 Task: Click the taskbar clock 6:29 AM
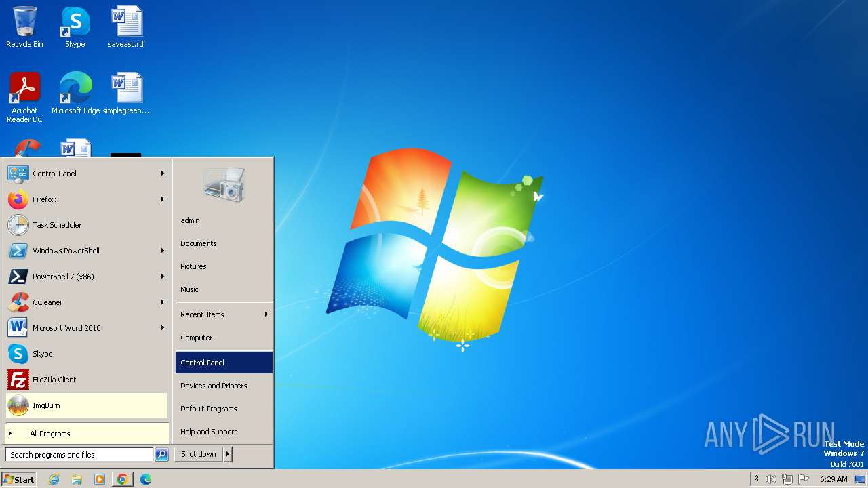click(x=833, y=479)
